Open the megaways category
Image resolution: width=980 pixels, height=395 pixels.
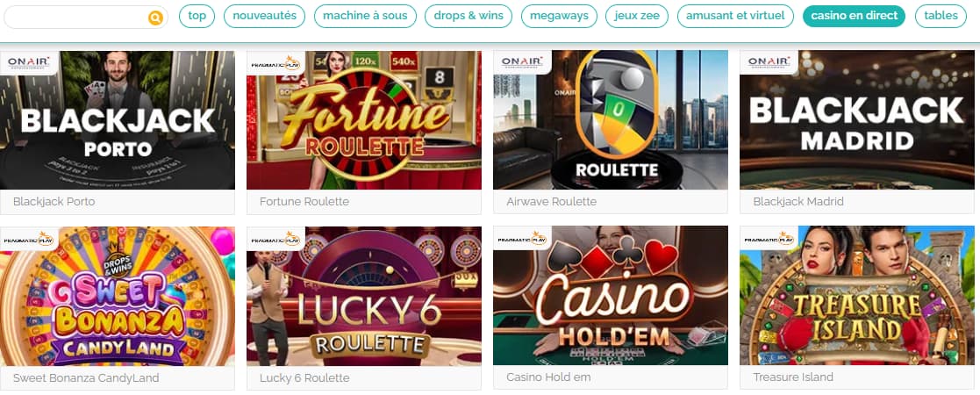[x=559, y=17]
